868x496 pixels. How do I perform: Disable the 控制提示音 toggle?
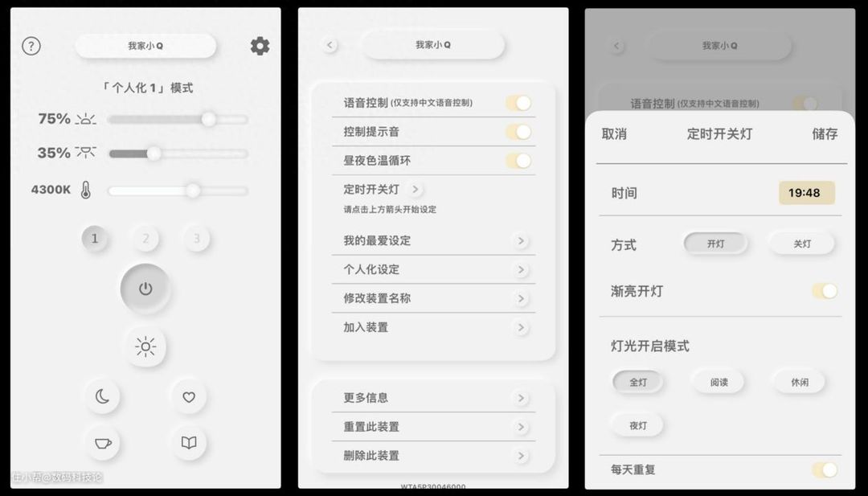[x=518, y=132]
